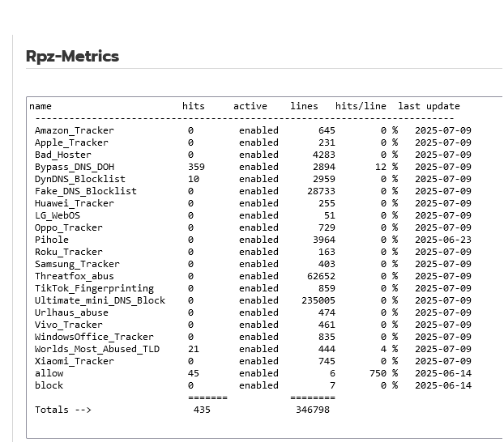Image resolution: width=504 pixels, height=442 pixels.
Task: Select the Threatfox_abus row name
Action: click(75, 276)
